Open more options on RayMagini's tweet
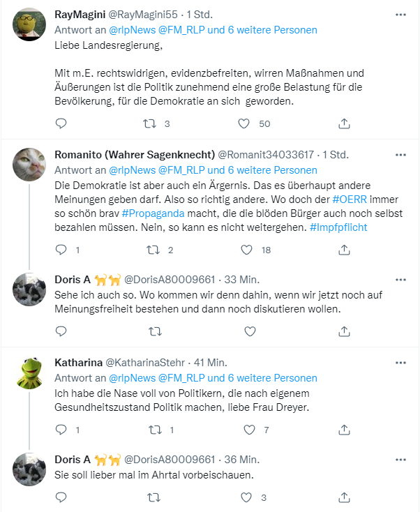The width and height of the screenshot is (420, 512). pyautogui.click(x=400, y=14)
